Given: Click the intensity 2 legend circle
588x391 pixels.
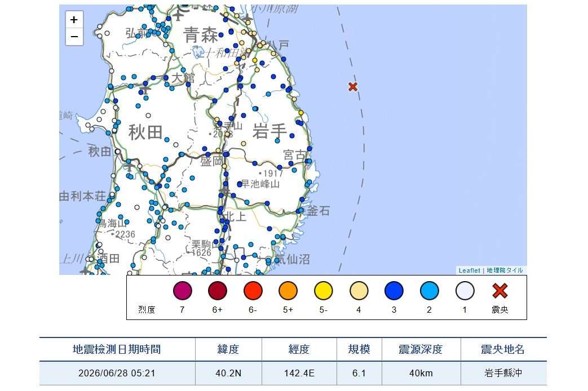Looking at the screenshot, I should [x=430, y=291].
